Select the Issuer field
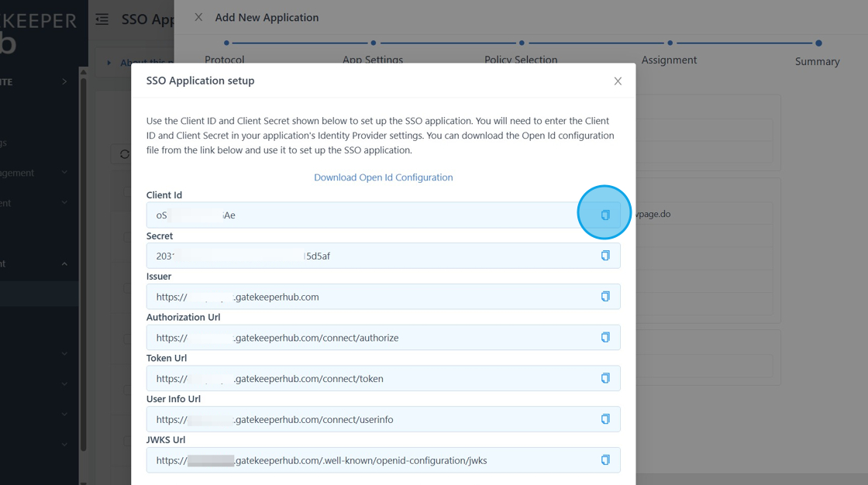The width and height of the screenshot is (868, 485). 383,297
